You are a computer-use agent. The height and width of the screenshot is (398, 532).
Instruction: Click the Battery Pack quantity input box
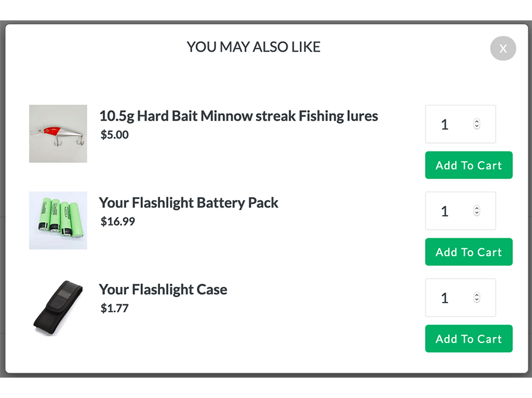[x=449, y=211]
